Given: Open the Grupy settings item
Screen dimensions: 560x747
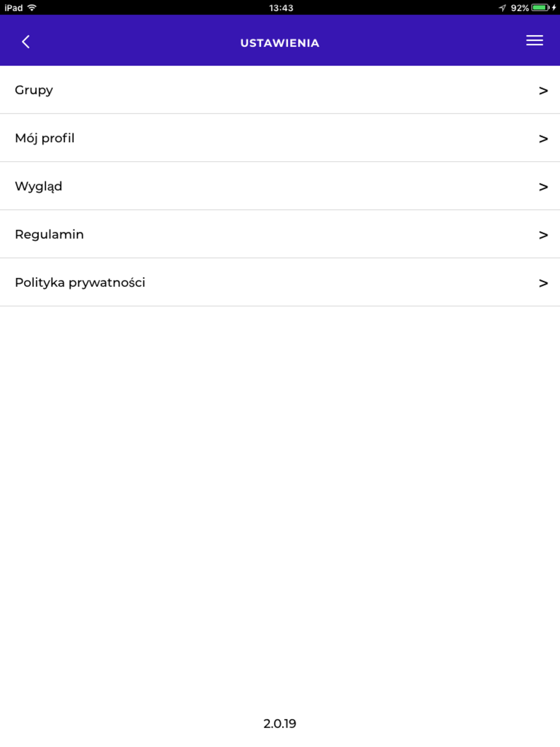Looking at the screenshot, I should tap(34, 90).
